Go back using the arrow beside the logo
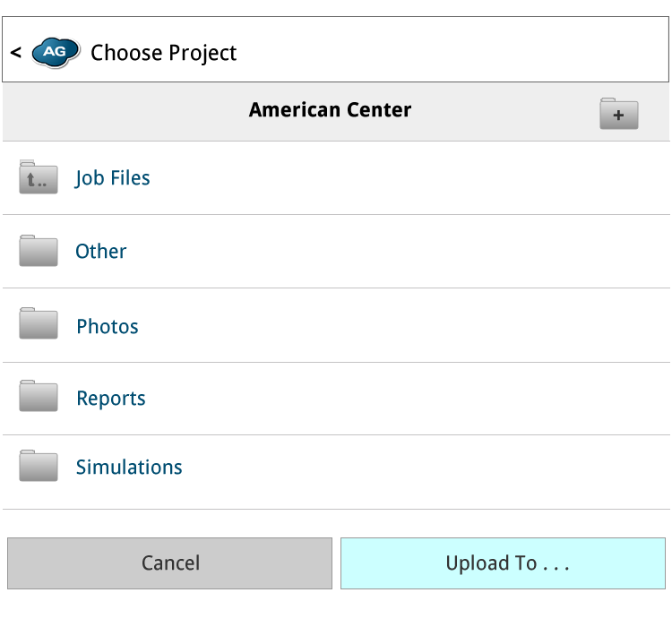The width and height of the screenshot is (672, 627). tap(16, 53)
